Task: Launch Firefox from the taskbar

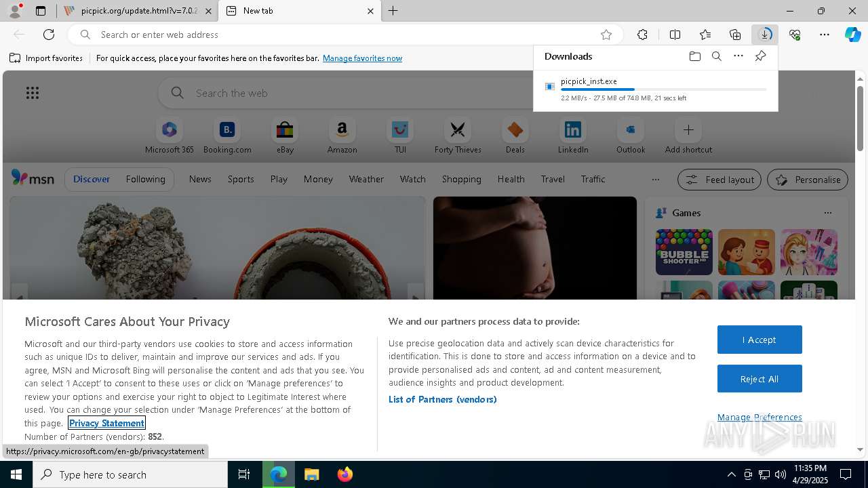Action: tap(344, 474)
